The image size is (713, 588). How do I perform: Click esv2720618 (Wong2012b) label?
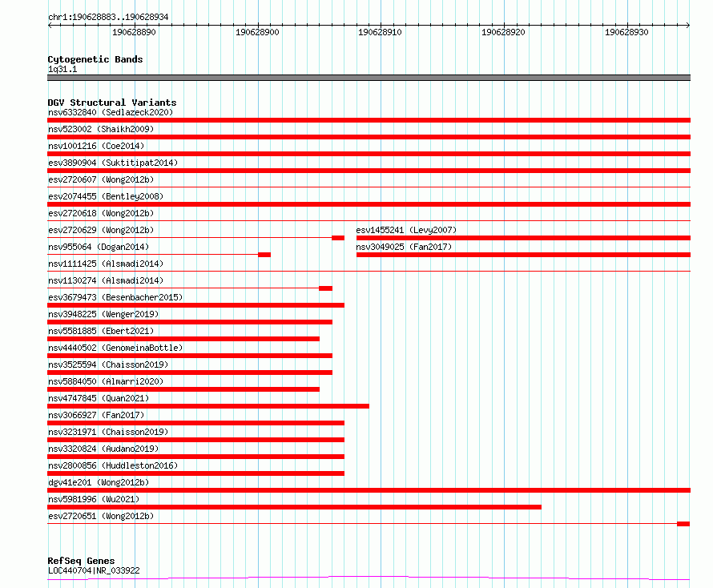pos(101,213)
